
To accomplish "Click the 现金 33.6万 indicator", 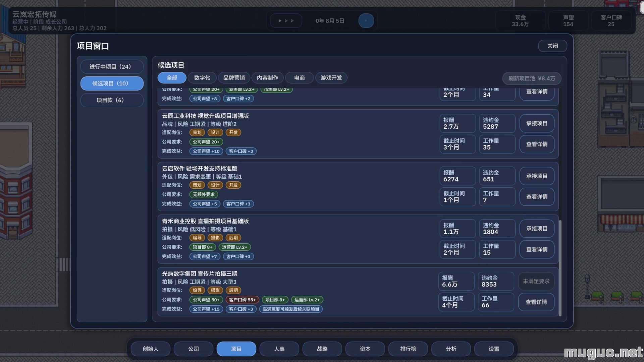I will (x=520, y=21).
